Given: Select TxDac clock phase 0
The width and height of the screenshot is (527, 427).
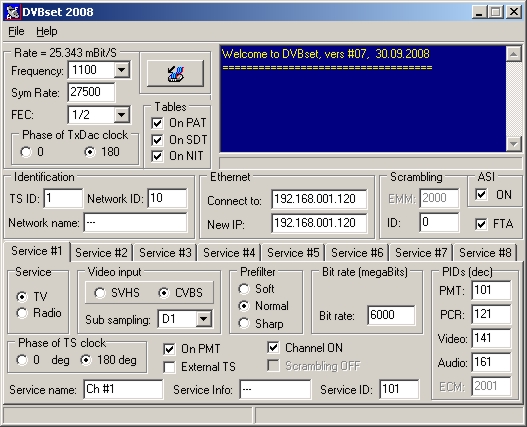Looking at the screenshot, I should tap(26, 152).
